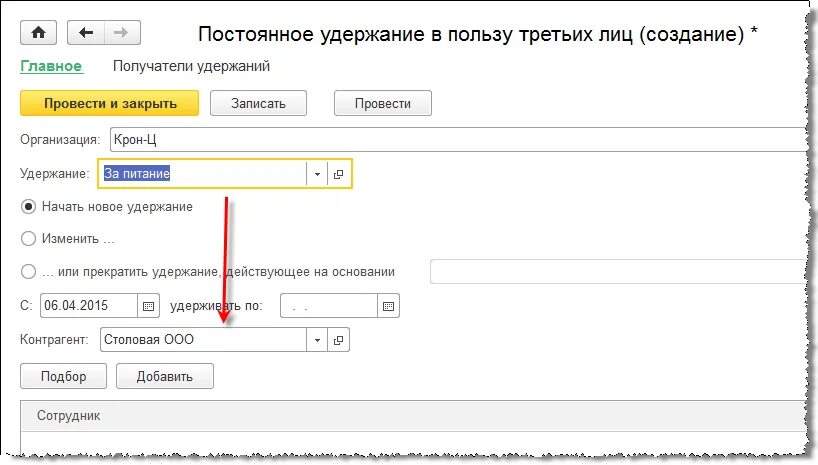Click the Записать button
The width and height of the screenshot is (818, 465).
click(x=258, y=103)
